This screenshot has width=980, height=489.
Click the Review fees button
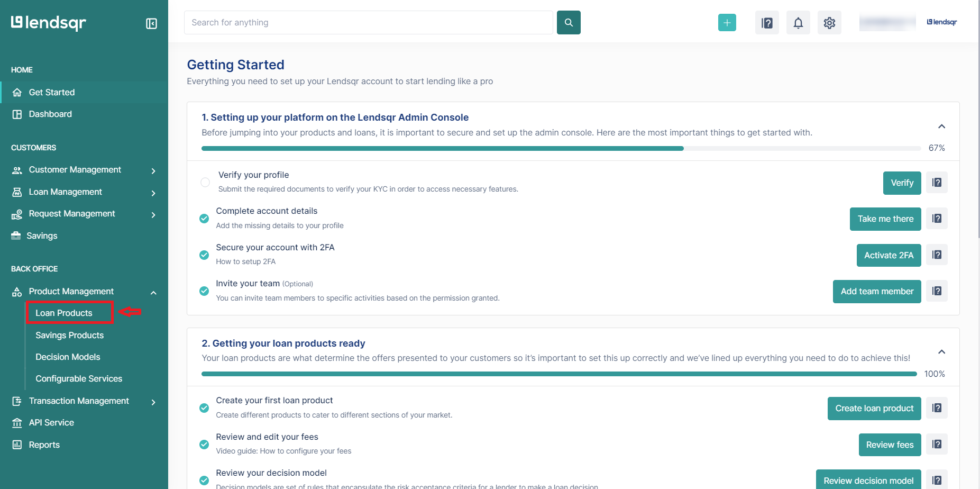pyautogui.click(x=890, y=445)
